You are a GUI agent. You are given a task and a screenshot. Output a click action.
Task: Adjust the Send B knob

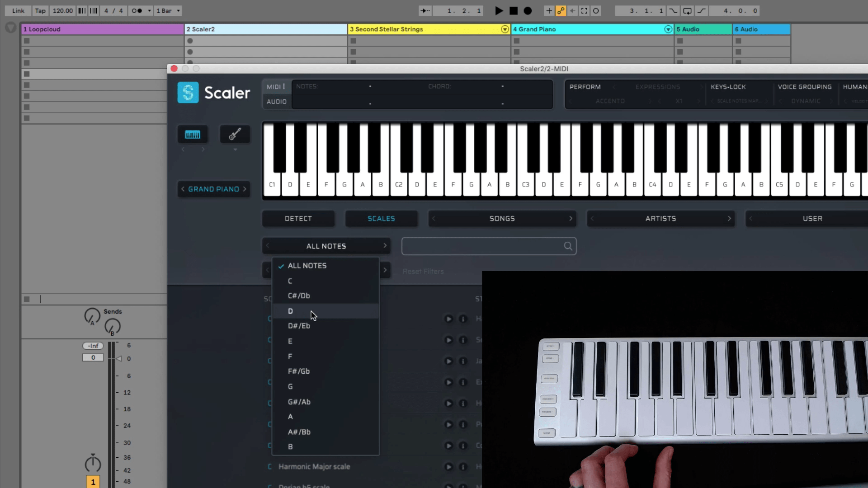[x=113, y=327]
